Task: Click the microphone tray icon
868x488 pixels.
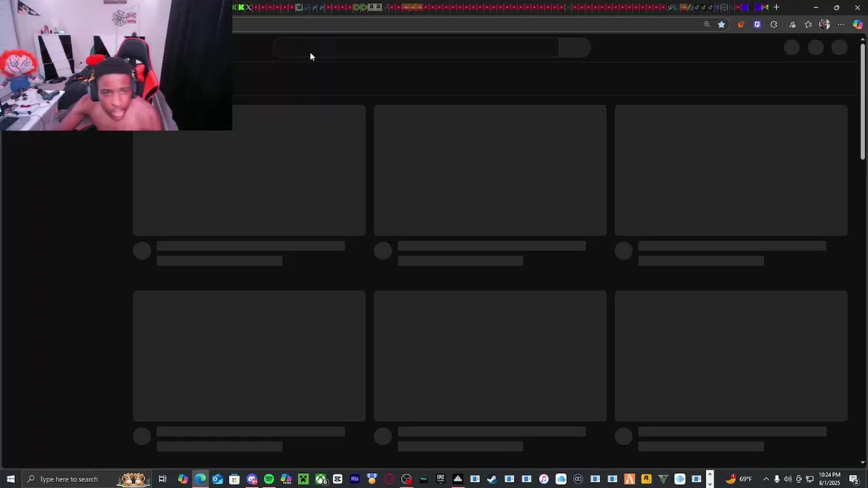Action: [777, 479]
